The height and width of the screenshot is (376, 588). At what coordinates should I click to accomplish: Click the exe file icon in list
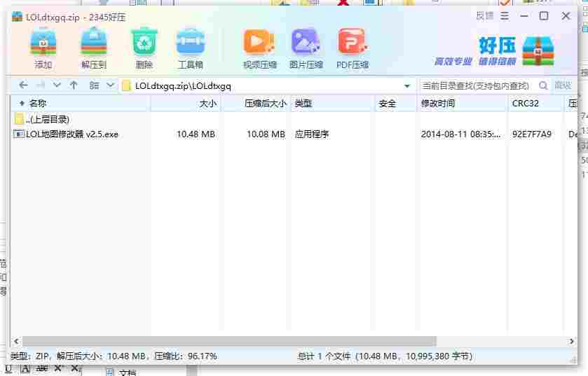pyautogui.click(x=19, y=134)
